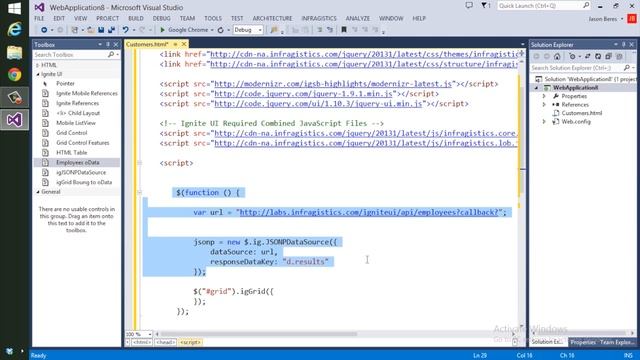Click the Bookmark toolbar icon
This screenshot has width=640, height=360.
pos(344,30)
